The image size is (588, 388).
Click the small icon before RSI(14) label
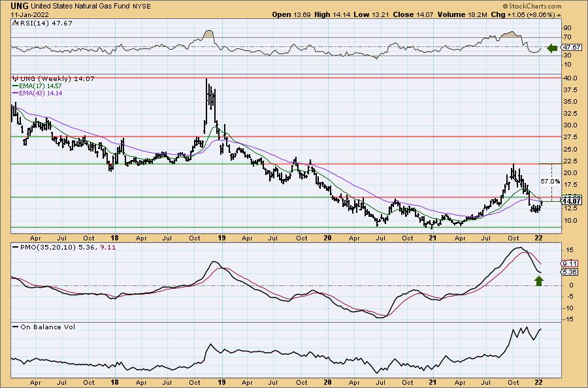[x=16, y=23]
